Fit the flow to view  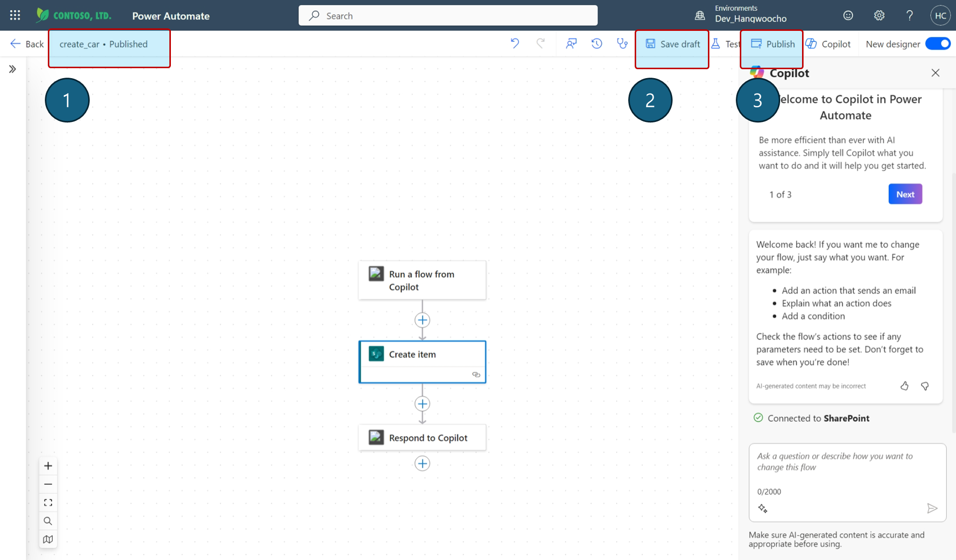48,503
